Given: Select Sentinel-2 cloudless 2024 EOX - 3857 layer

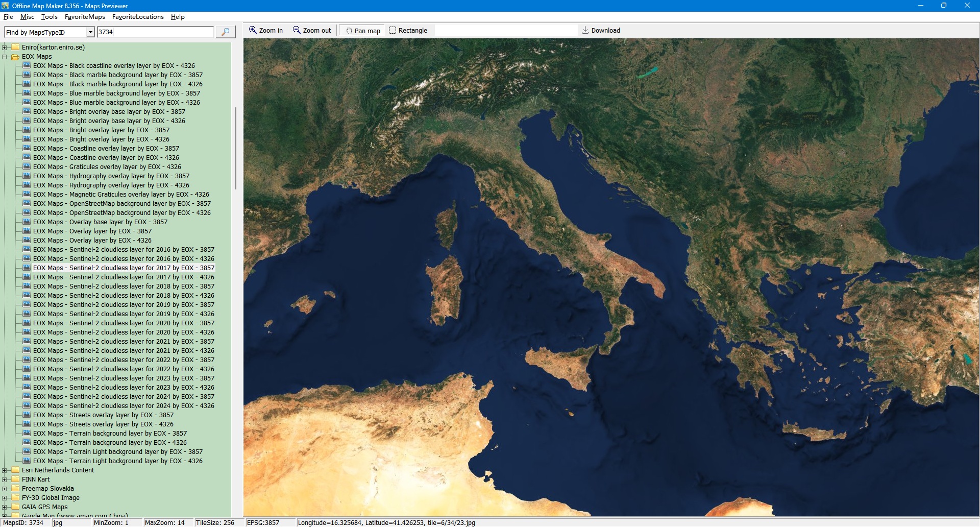Looking at the screenshot, I should point(124,397).
